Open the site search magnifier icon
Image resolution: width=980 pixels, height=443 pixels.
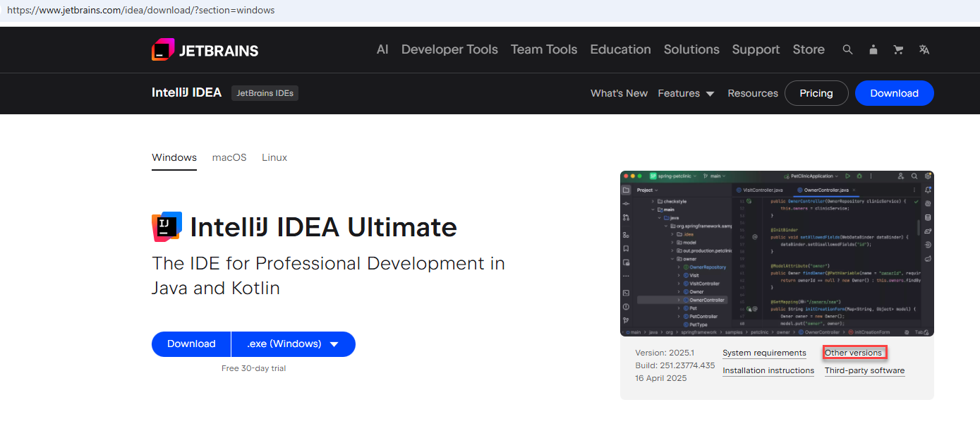tap(848, 49)
